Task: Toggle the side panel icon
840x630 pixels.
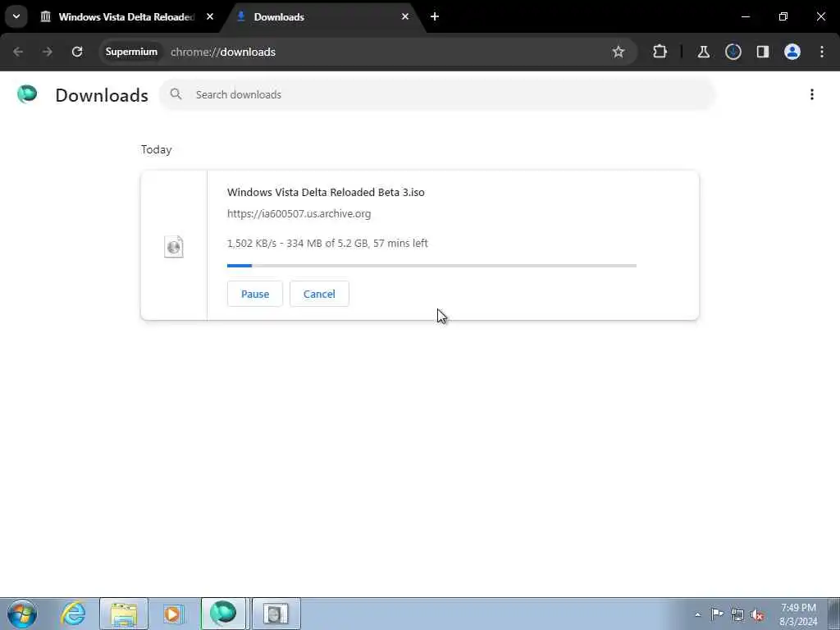Action: pos(763,52)
